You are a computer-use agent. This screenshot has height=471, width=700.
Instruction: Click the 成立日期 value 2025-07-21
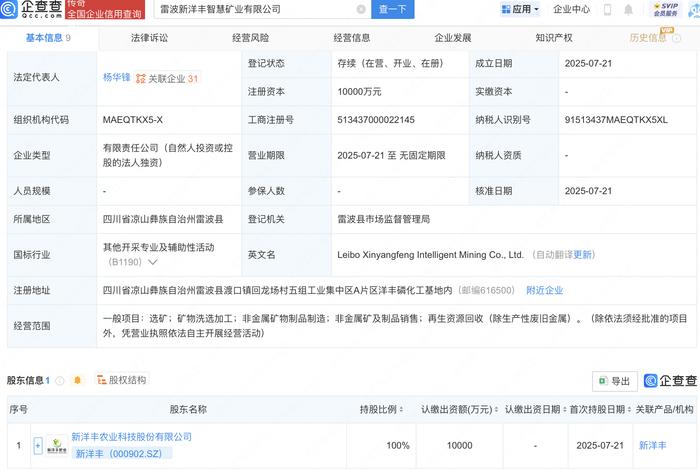[x=588, y=63]
